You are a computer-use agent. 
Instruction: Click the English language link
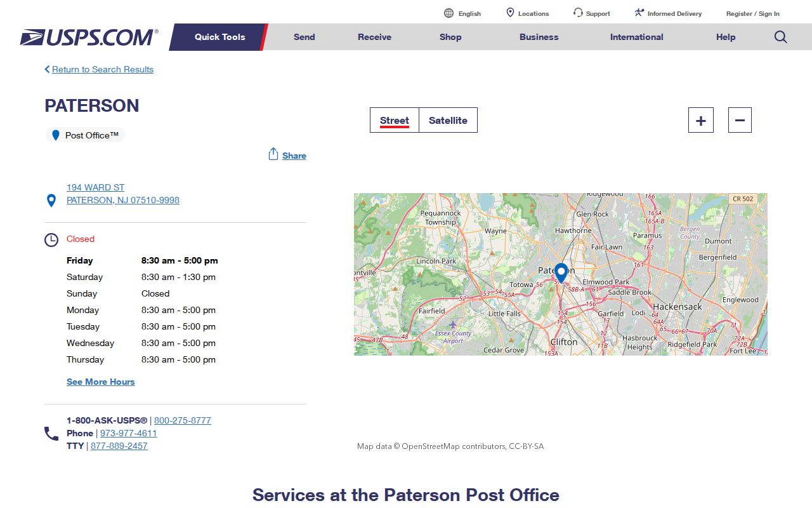(x=469, y=13)
